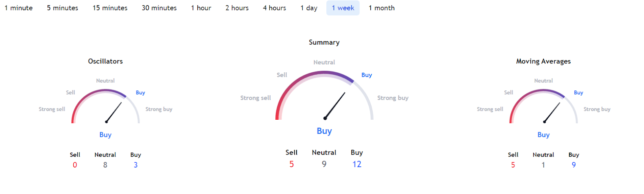Click the Oscillators Neutral count 8
This screenshot has width=644, height=194.
(105, 165)
